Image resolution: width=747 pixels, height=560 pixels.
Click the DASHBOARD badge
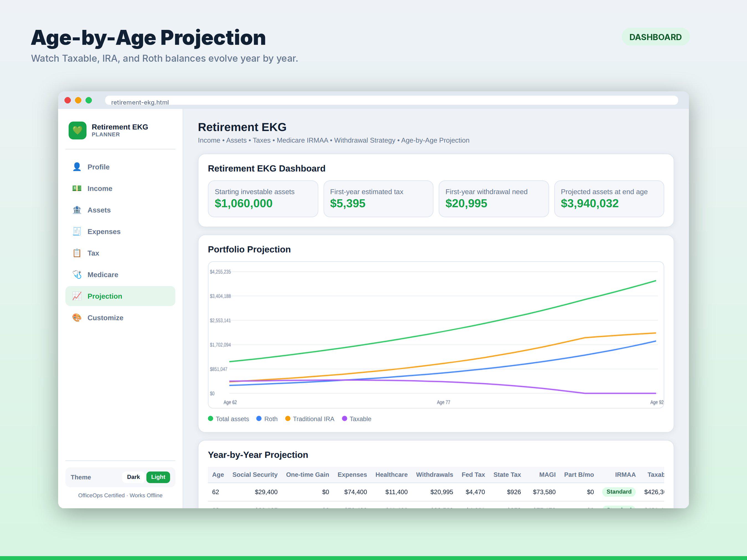coord(655,37)
